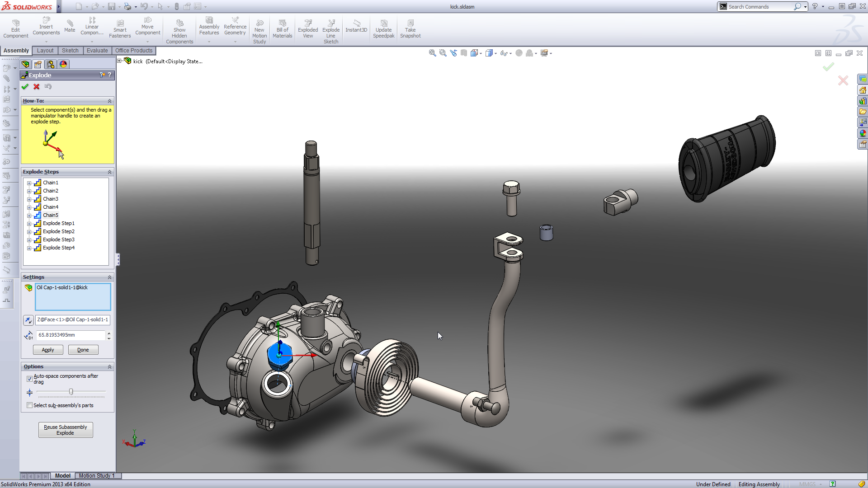Switch to the Evaluate tab
This screenshot has width=868, height=488.
click(x=97, y=50)
